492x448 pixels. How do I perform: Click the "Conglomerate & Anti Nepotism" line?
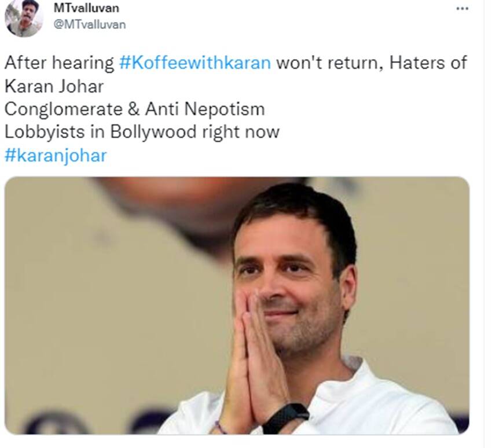pos(135,109)
